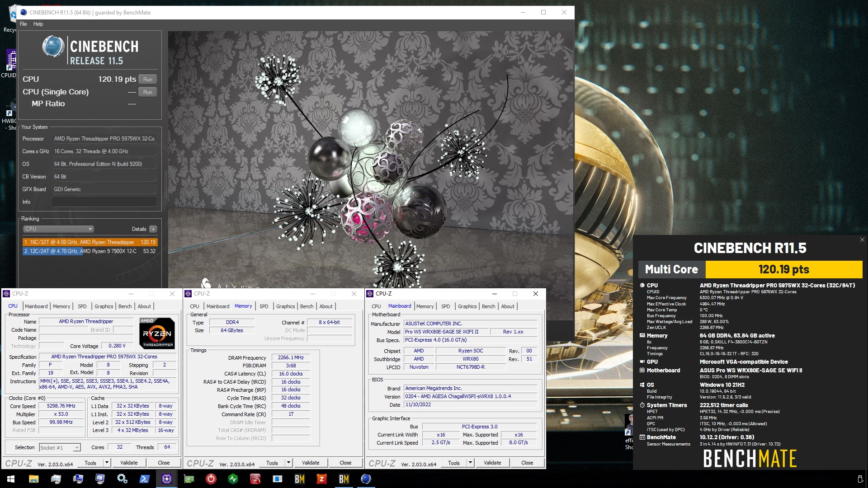Click the OS Windows icon in BenchMate panel

(x=642, y=385)
